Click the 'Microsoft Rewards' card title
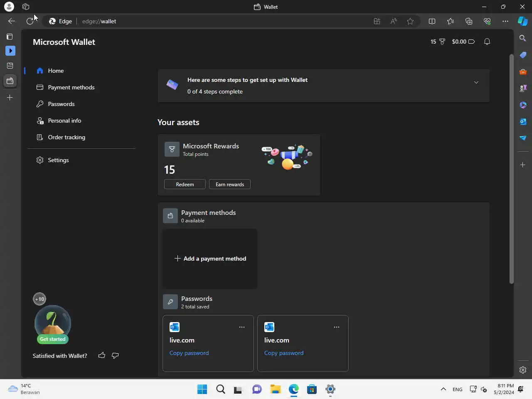Screen dimensions: 532x399 tap(211, 146)
